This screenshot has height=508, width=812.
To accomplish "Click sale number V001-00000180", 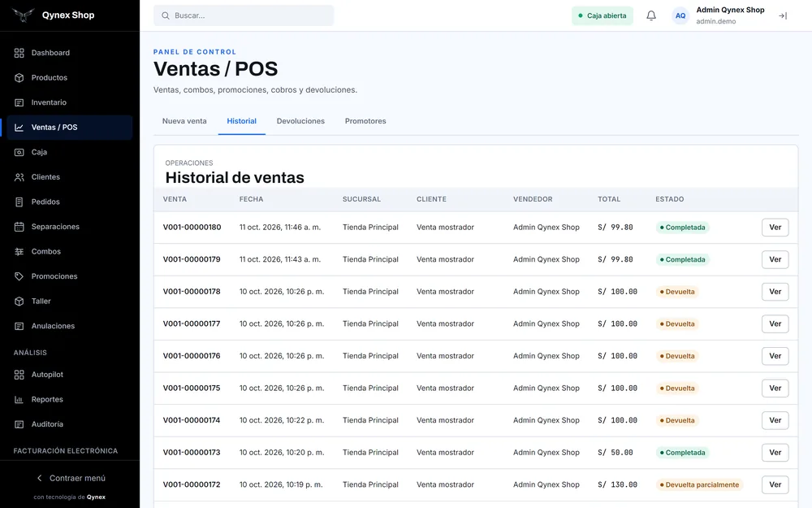I will pyautogui.click(x=192, y=227).
